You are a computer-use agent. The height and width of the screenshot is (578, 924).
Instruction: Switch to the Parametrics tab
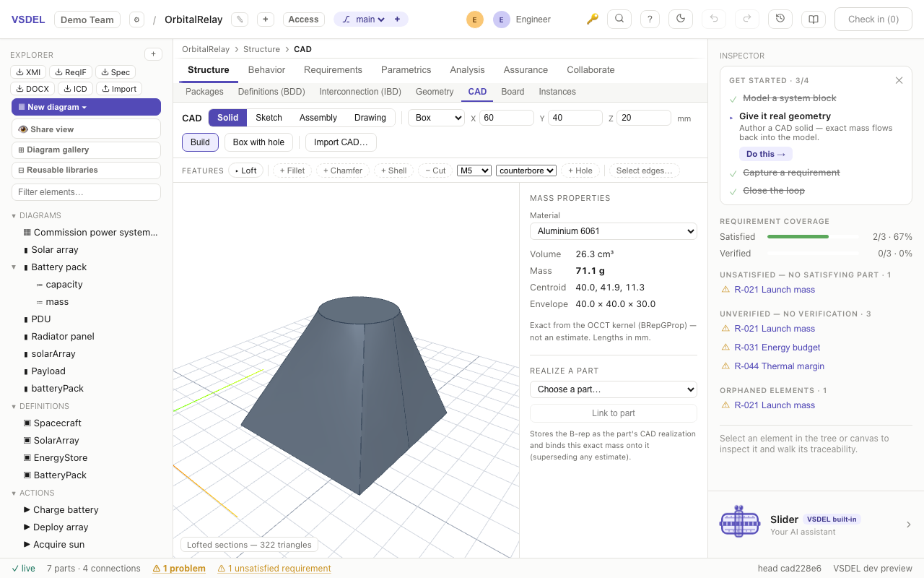click(x=406, y=70)
